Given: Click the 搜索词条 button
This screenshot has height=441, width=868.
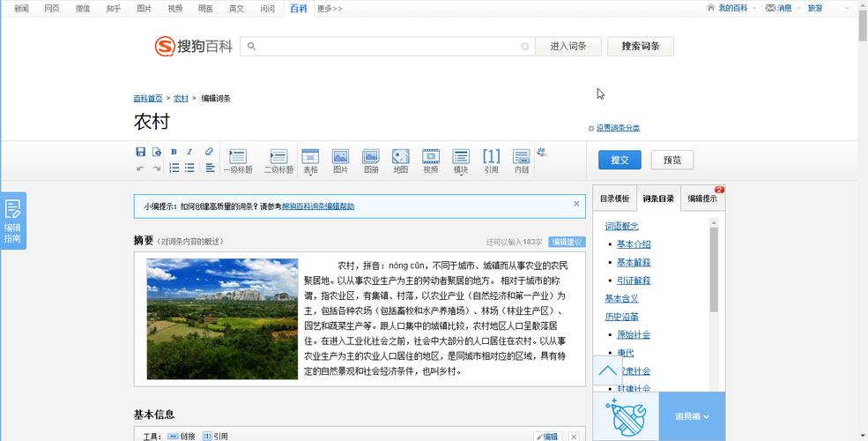Looking at the screenshot, I should click(x=641, y=47).
